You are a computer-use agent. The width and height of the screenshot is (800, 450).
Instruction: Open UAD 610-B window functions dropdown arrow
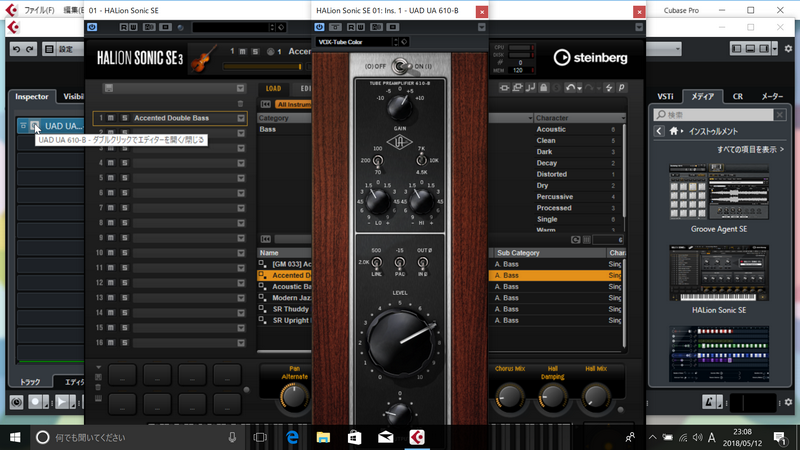[482, 27]
